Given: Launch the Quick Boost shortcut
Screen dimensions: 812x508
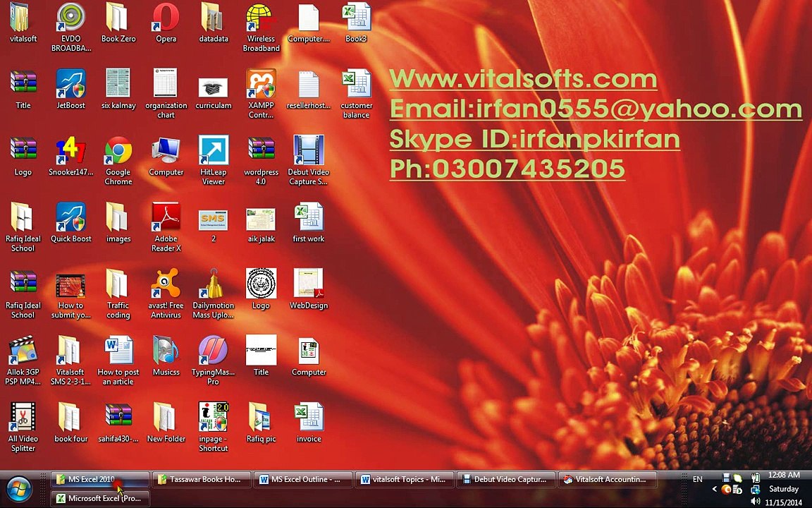Looking at the screenshot, I should click(x=71, y=224).
